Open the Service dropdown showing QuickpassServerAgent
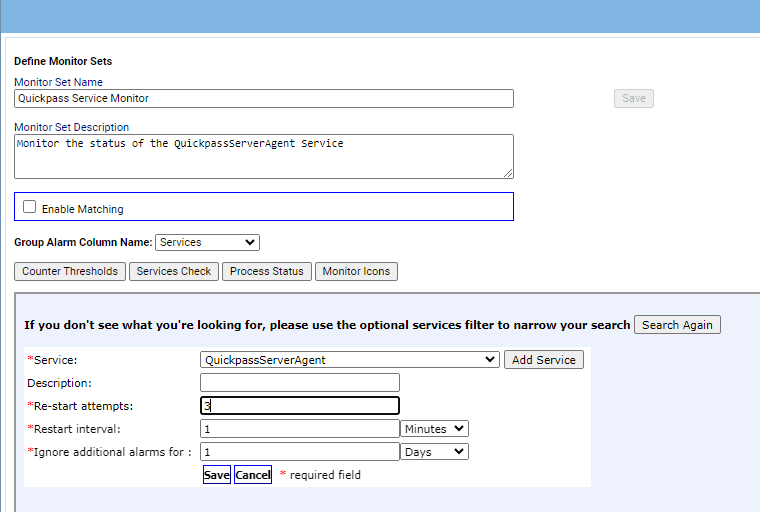The width and height of the screenshot is (760, 512). pyautogui.click(x=349, y=360)
